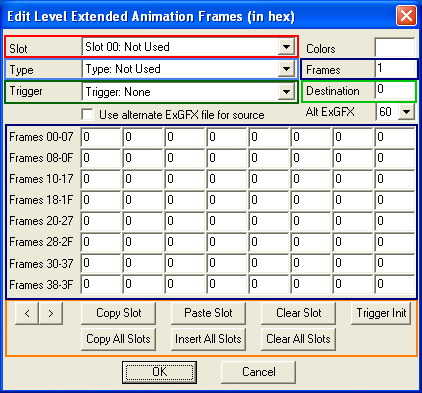Click the Colors input field
The height and width of the screenshot is (393, 422).
click(395, 47)
